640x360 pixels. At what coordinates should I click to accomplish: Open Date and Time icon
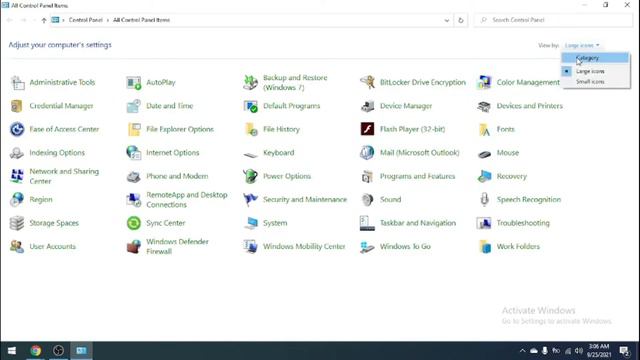click(134, 106)
